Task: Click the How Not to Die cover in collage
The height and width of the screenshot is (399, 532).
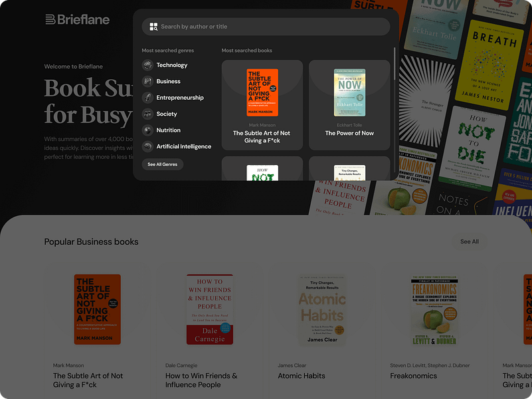Action: click(472, 148)
